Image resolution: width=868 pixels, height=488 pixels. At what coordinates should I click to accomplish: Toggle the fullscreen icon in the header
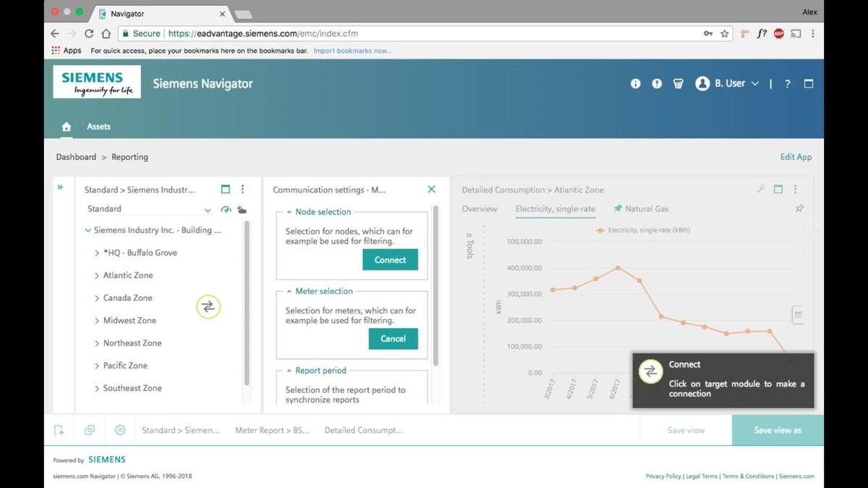[x=809, y=83]
